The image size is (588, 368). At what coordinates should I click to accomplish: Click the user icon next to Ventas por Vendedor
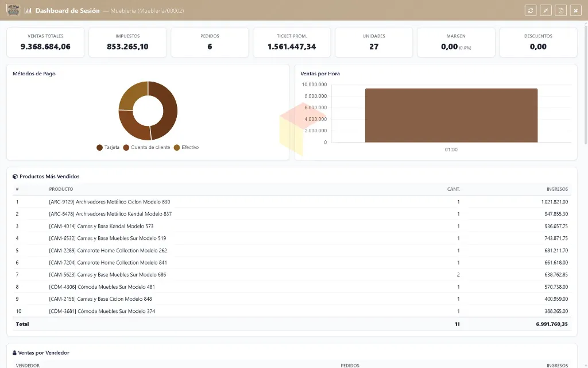point(14,353)
